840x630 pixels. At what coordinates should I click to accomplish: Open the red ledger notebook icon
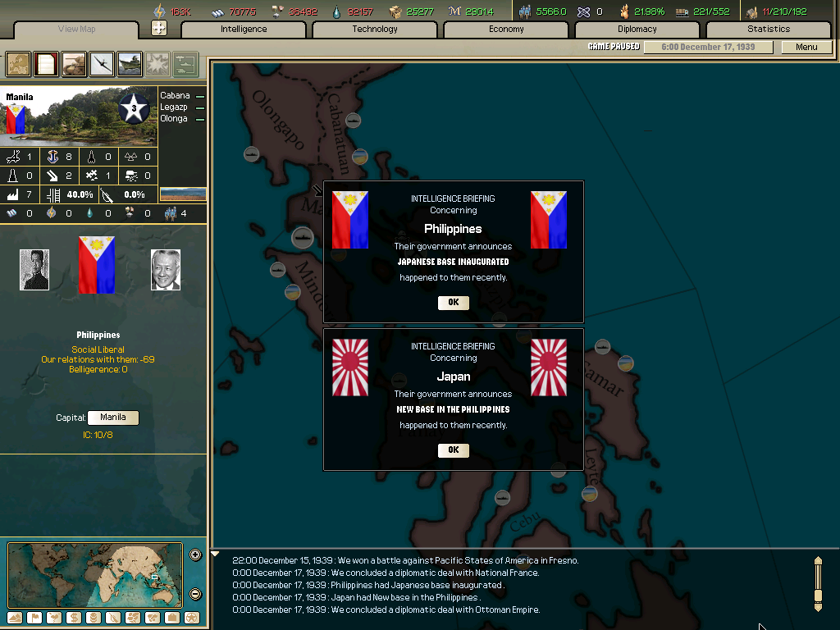(x=45, y=64)
